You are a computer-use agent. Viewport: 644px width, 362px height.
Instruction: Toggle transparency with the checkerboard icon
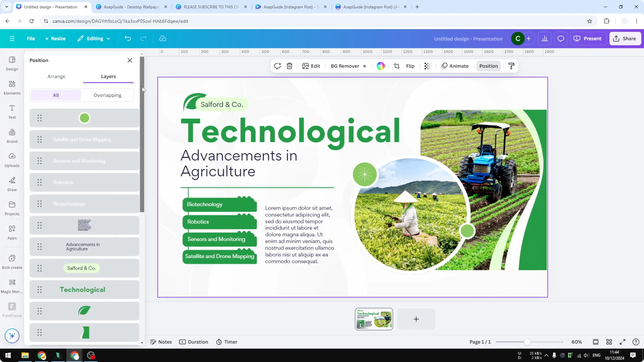(x=428, y=66)
